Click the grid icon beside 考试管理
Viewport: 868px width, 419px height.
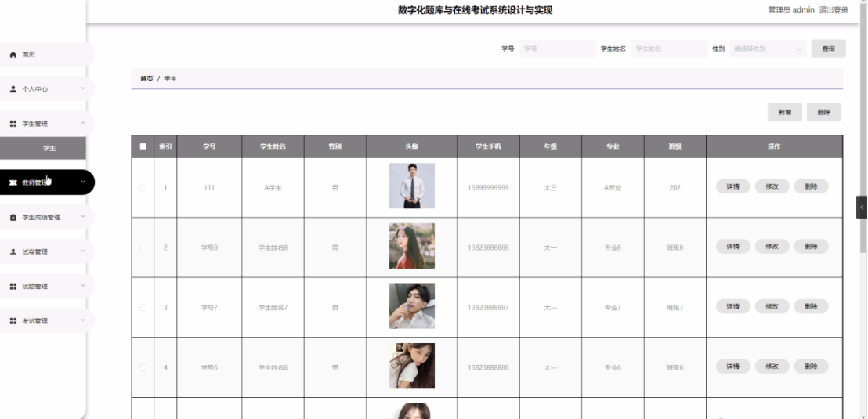[13, 321]
